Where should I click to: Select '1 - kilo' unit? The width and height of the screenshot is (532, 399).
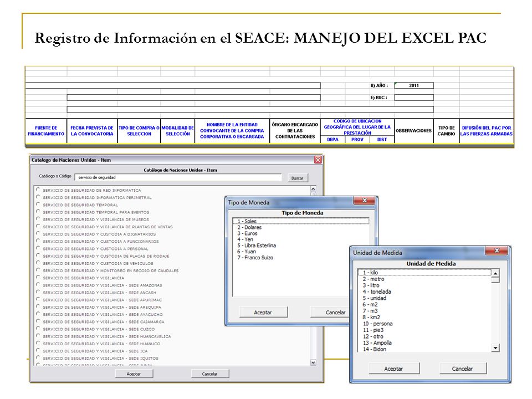425,273
